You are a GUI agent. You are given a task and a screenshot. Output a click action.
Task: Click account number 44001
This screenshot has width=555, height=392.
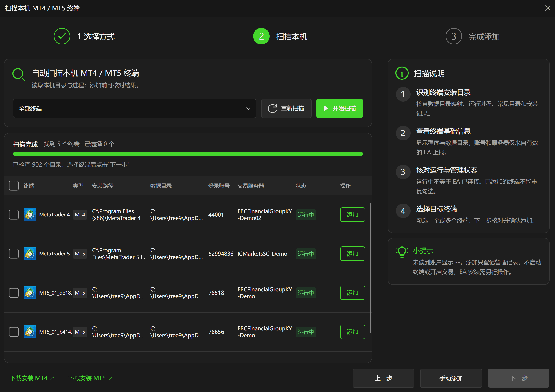pos(216,215)
